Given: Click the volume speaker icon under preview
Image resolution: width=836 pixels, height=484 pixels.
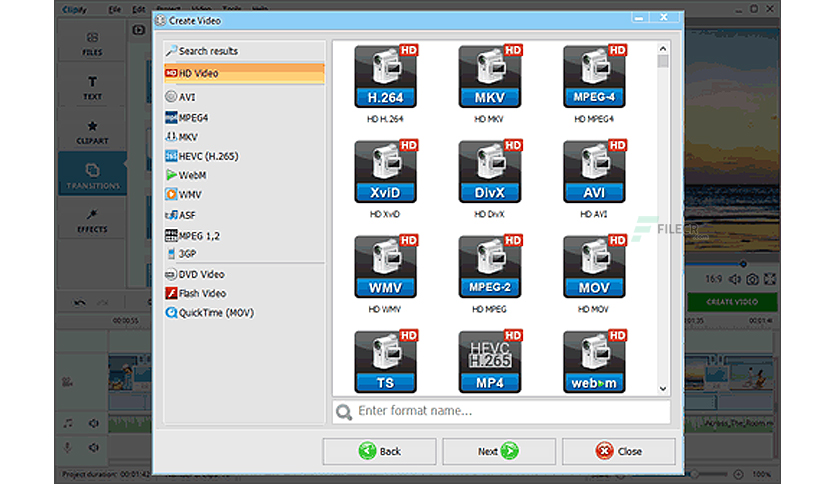Looking at the screenshot, I should click(735, 279).
